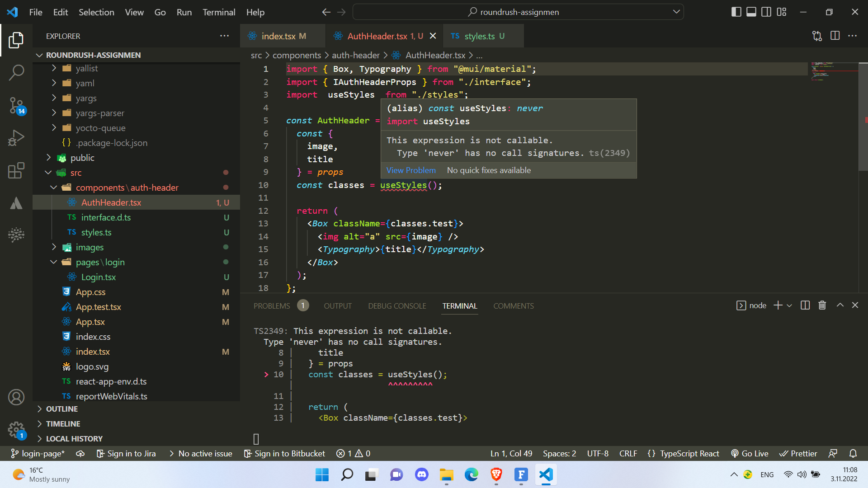Open Source Control view with 14 changes
Screen dimensions: 868x488
pyautogui.click(x=16, y=106)
